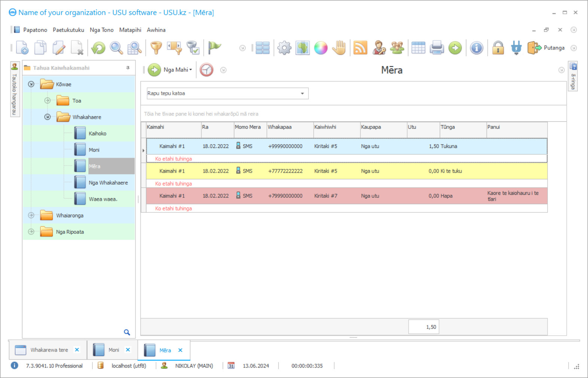Select Kaihoko in the tree
588x378 pixels.
97,133
